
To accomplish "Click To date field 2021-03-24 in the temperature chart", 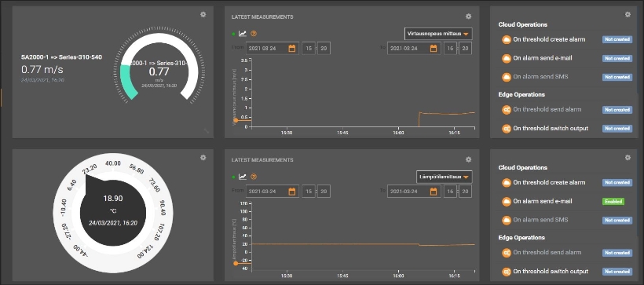I will point(413,192).
